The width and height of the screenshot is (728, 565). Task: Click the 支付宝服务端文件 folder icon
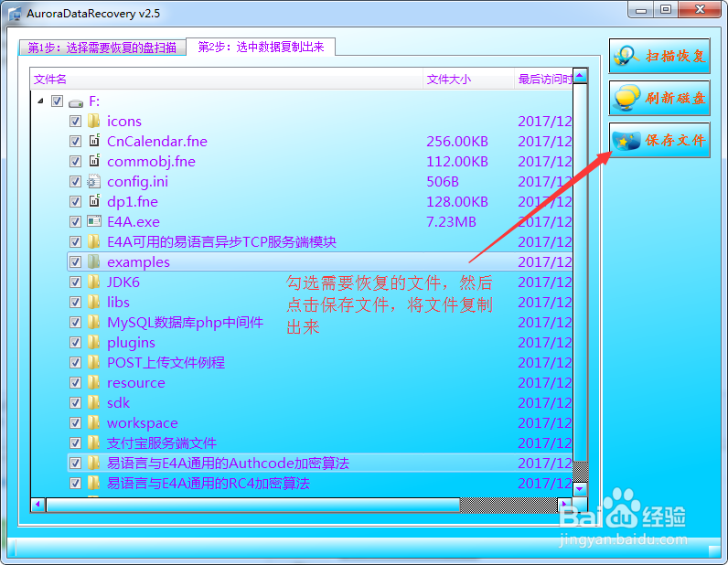click(94, 442)
